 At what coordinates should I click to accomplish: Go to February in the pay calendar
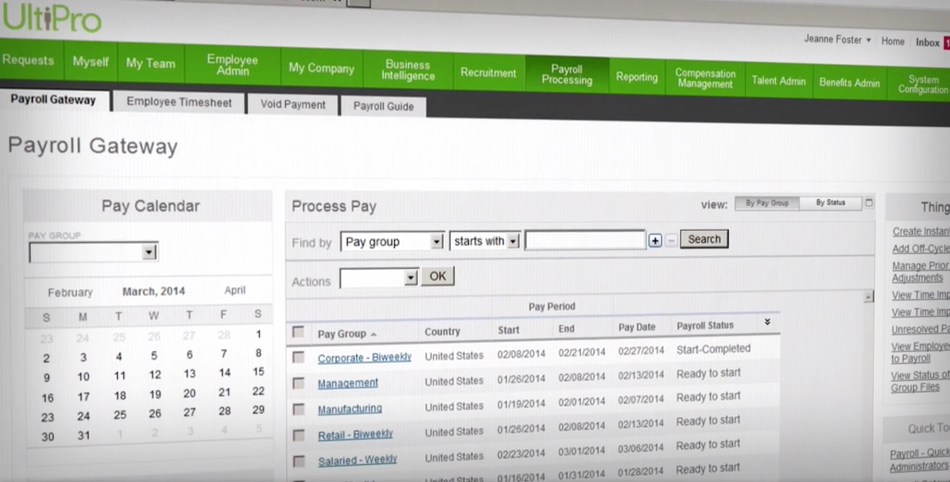point(70,292)
